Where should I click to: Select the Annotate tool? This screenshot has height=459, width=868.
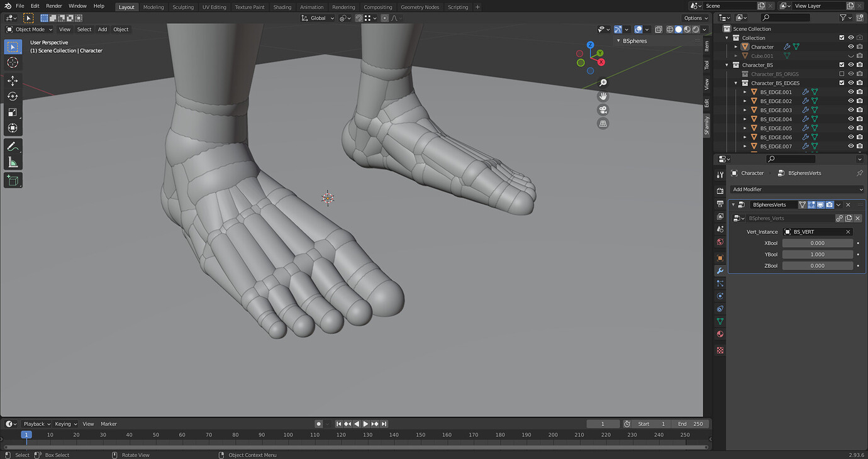click(x=13, y=146)
